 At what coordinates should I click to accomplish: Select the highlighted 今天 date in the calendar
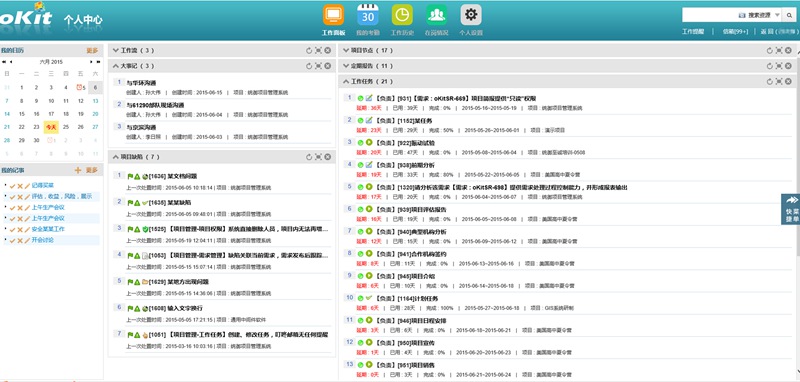pyautogui.click(x=51, y=127)
